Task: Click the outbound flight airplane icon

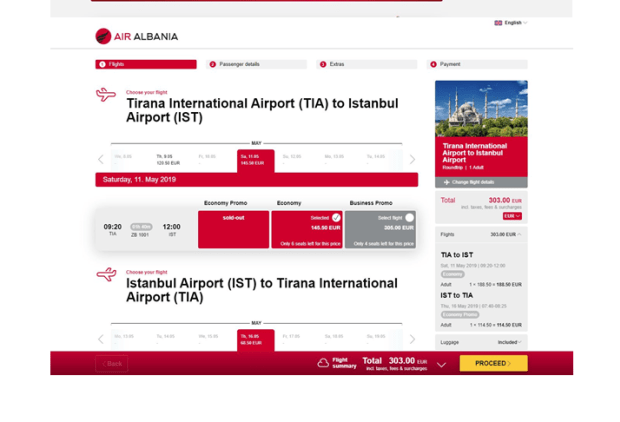Action: click(x=106, y=95)
